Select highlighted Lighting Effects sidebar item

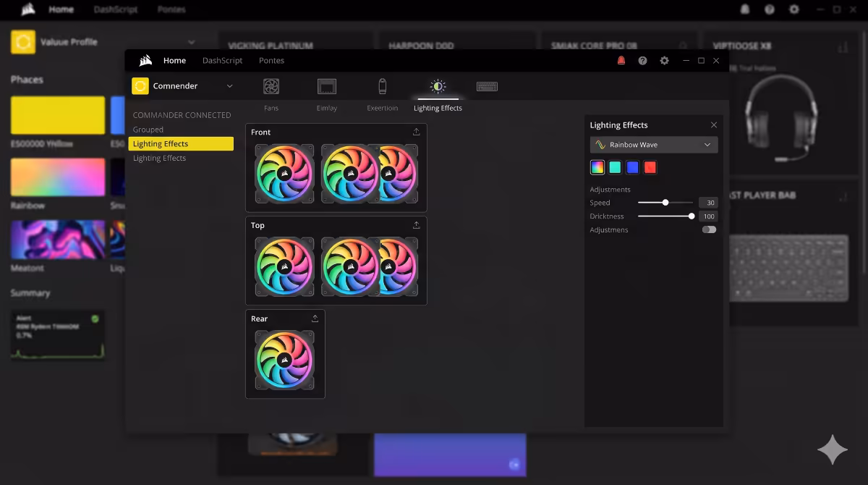tap(181, 144)
